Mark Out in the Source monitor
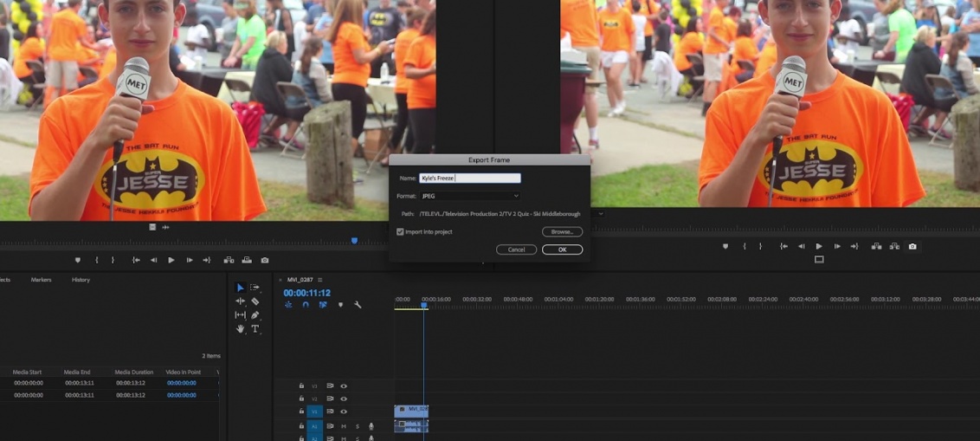Screen dimensions: 980x441 113,260
